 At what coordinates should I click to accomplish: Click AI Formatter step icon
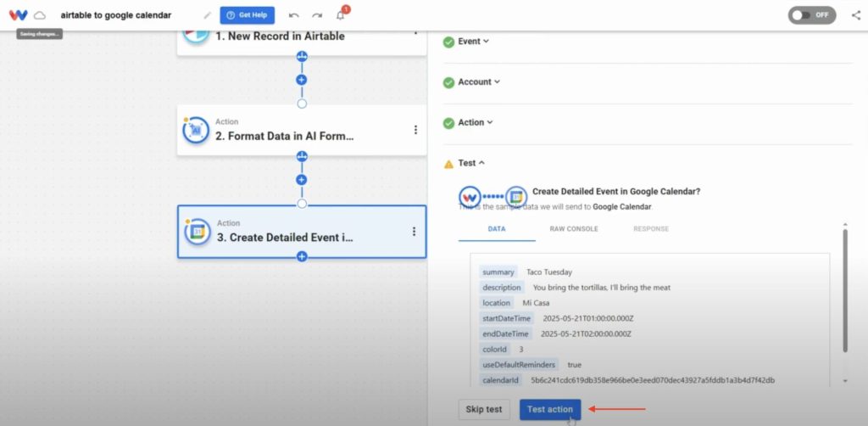196,130
